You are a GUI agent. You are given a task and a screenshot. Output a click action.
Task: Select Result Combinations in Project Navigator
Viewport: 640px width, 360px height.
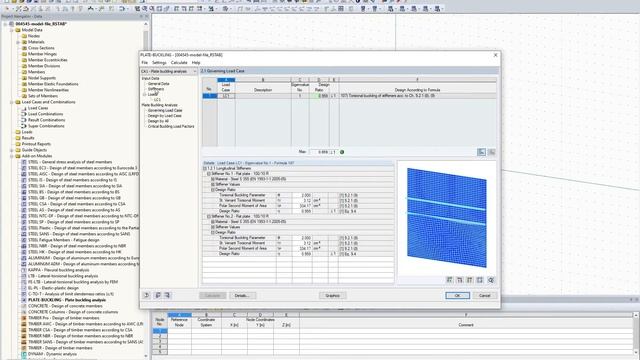click(x=46, y=120)
